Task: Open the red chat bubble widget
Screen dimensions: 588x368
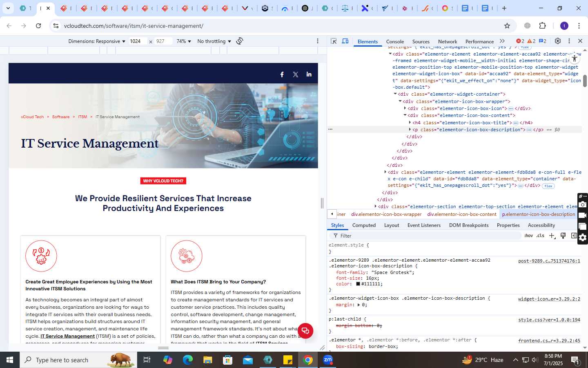Action: 305,331
